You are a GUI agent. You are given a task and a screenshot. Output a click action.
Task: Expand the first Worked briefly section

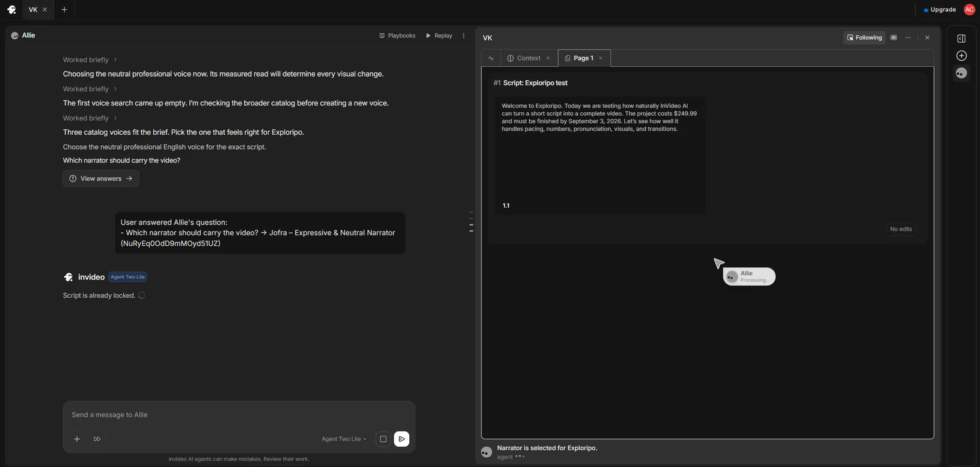click(90, 59)
